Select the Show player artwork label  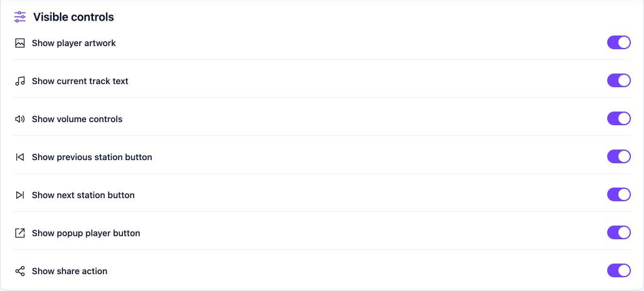pos(74,43)
